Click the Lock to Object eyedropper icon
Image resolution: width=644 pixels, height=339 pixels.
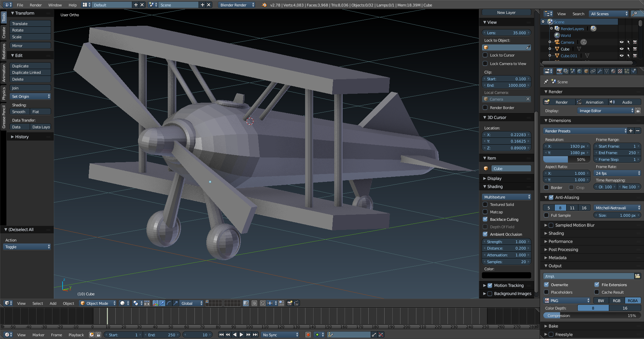click(528, 47)
